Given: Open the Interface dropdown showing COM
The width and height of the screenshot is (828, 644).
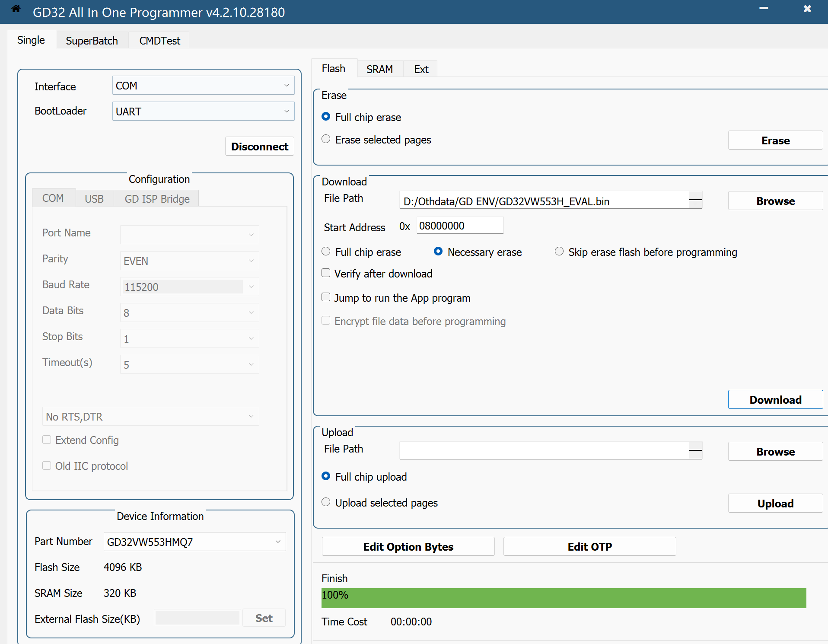Looking at the screenshot, I should click(x=203, y=86).
